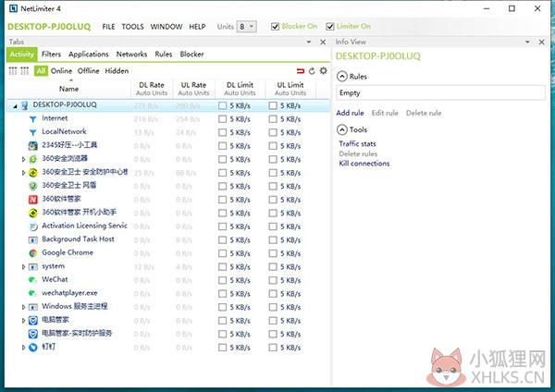
Task: Click the Add rule link
Action: (x=350, y=113)
